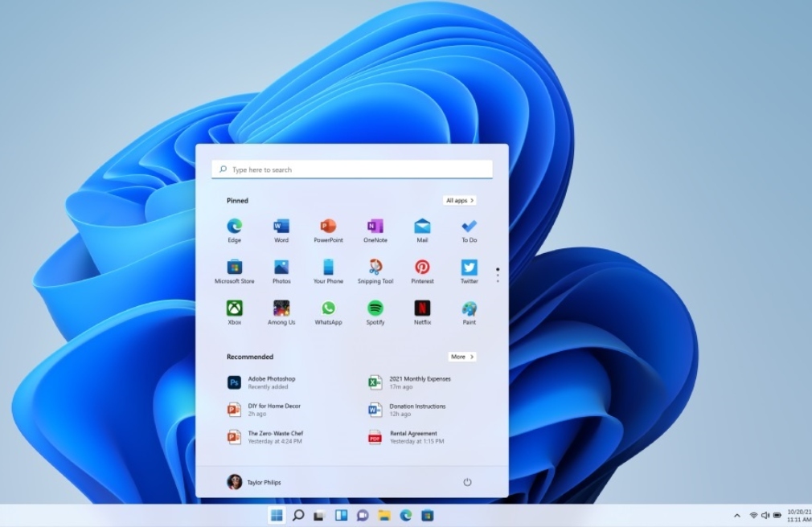Launch the Among Us game
The image size is (812, 527).
point(281,313)
